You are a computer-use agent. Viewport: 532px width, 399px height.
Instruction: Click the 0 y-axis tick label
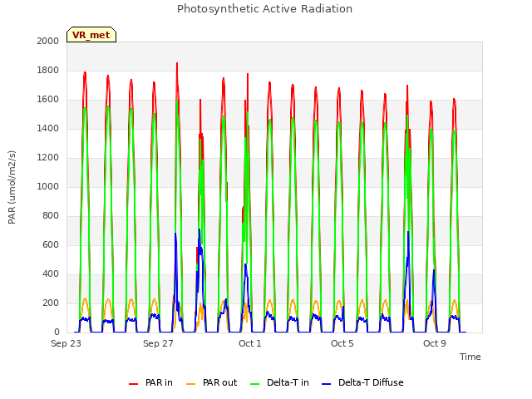(x=57, y=332)
